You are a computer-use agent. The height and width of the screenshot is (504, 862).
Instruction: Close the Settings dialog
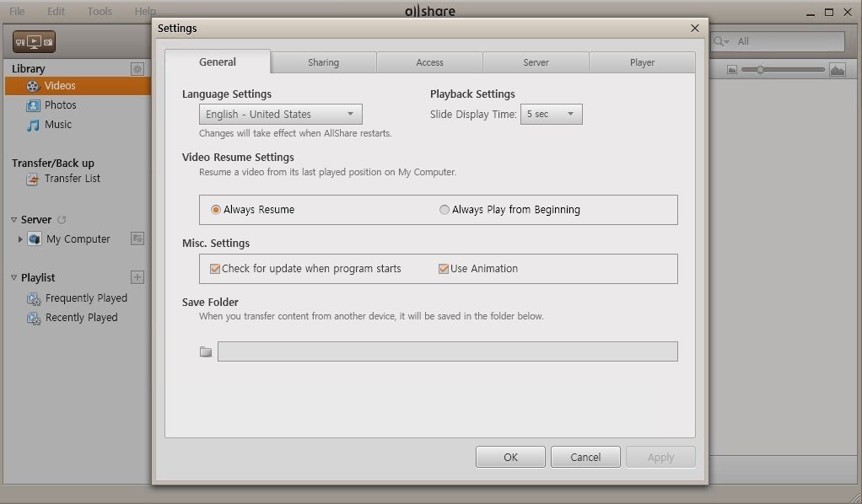(695, 28)
